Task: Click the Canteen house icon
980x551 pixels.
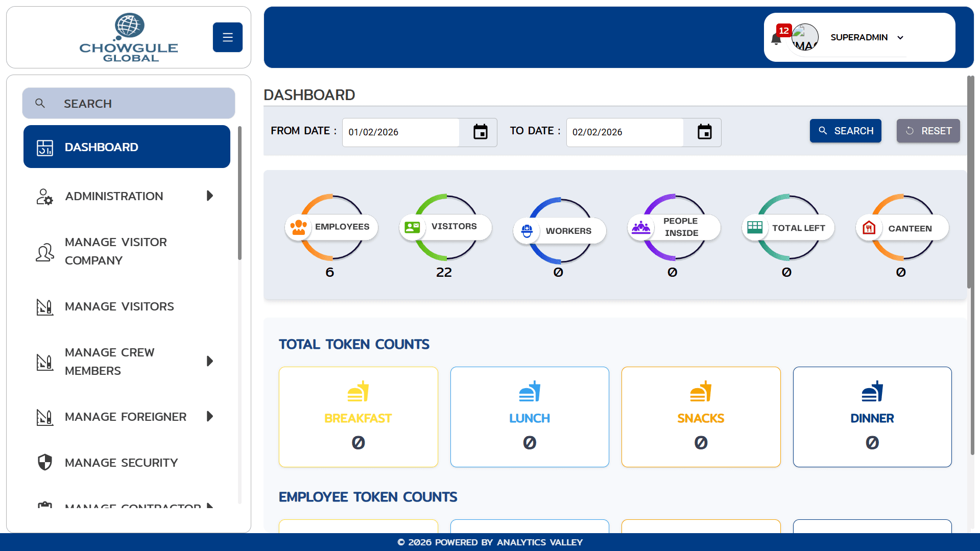Action: click(x=869, y=228)
